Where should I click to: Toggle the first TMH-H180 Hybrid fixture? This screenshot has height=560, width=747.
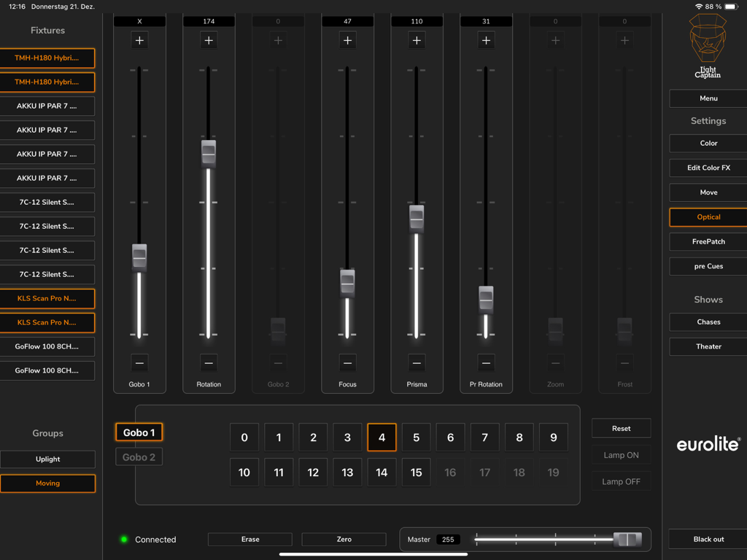pyautogui.click(x=47, y=58)
